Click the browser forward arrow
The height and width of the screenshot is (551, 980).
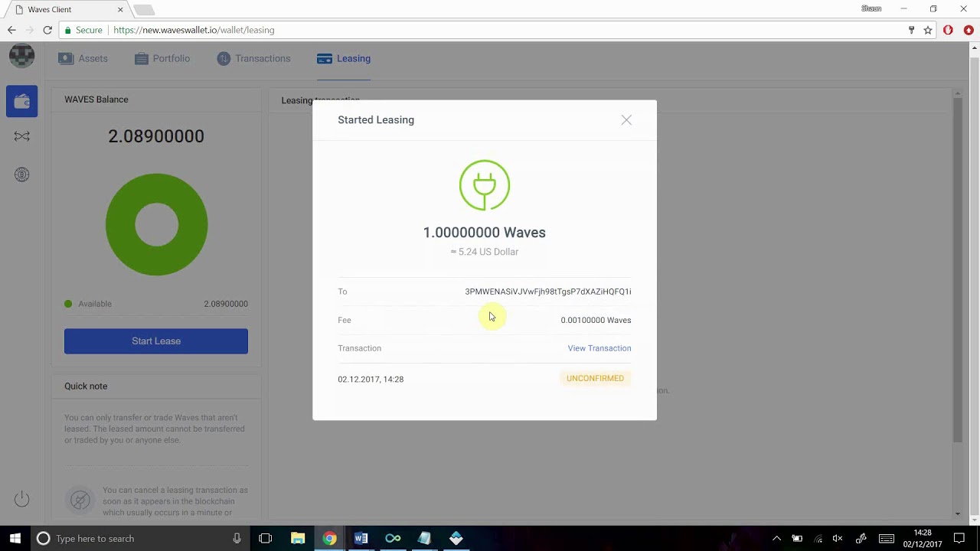coord(30,30)
